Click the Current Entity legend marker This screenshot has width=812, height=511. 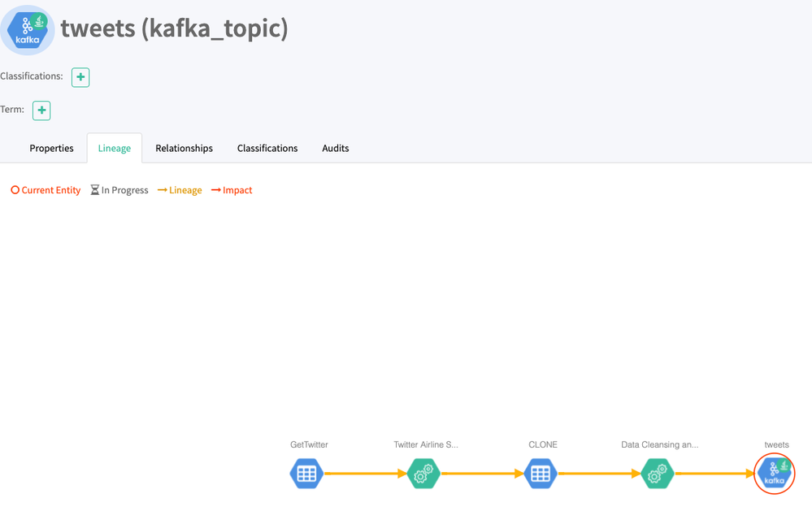15,189
